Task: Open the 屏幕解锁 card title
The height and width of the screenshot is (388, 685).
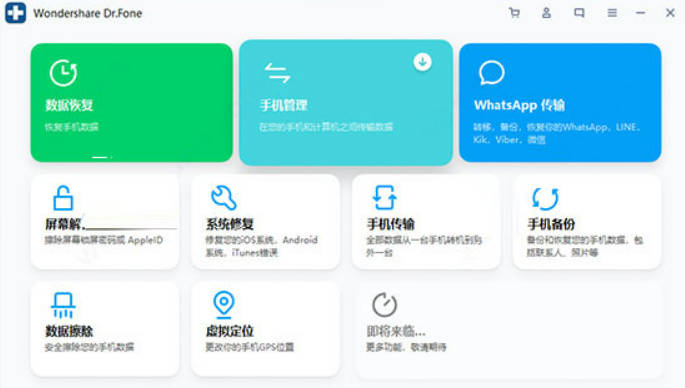Action: point(66,225)
